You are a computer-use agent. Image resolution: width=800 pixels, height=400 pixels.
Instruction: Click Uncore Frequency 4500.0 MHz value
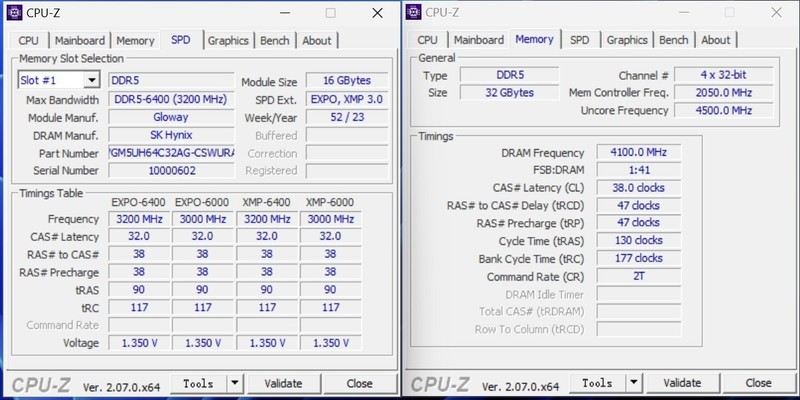click(x=723, y=111)
